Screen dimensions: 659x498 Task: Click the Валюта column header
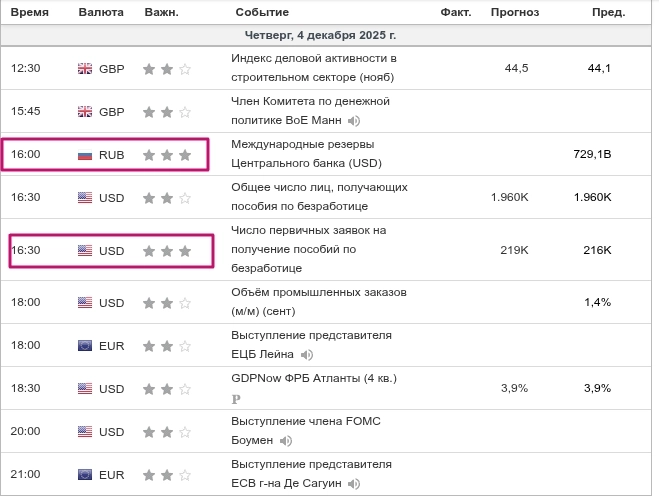[101, 12]
